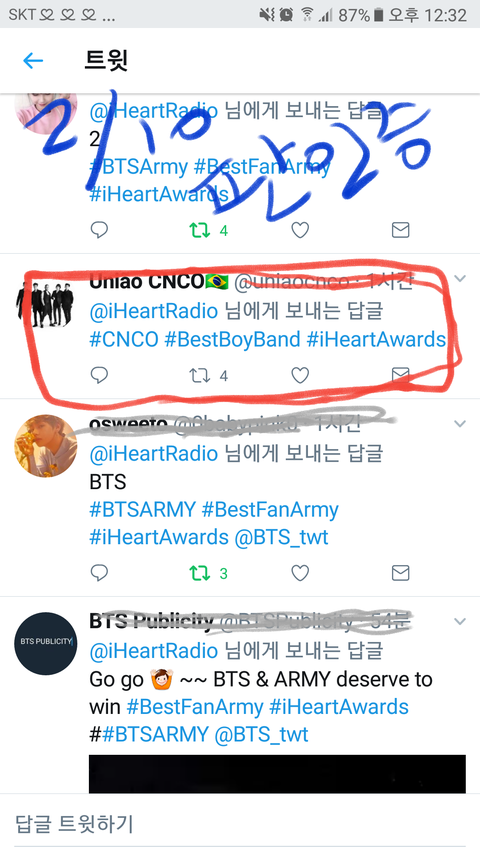The width and height of the screenshot is (480, 853).
Task: Like the tweet with text BTS
Action: [x=300, y=573]
